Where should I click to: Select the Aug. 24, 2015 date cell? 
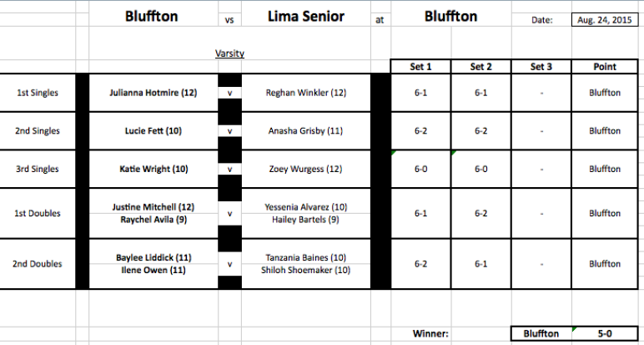[x=605, y=20]
